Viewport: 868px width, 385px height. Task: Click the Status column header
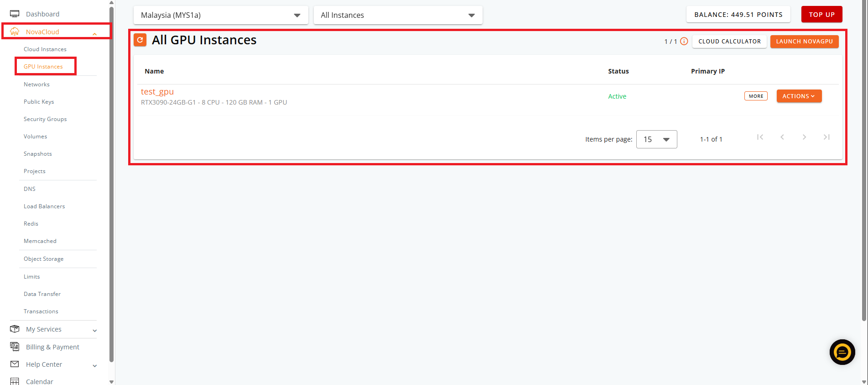[619, 71]
